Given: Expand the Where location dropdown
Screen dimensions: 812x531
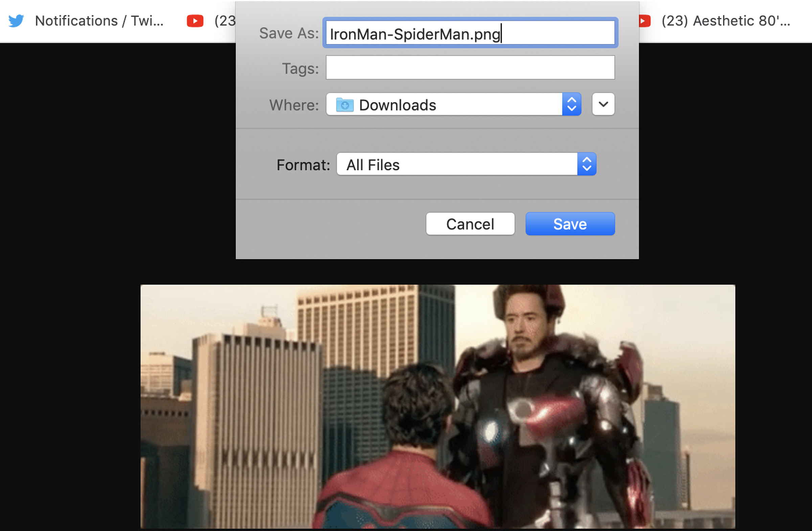Looking at the screenshot, I should tap(603, 104).
